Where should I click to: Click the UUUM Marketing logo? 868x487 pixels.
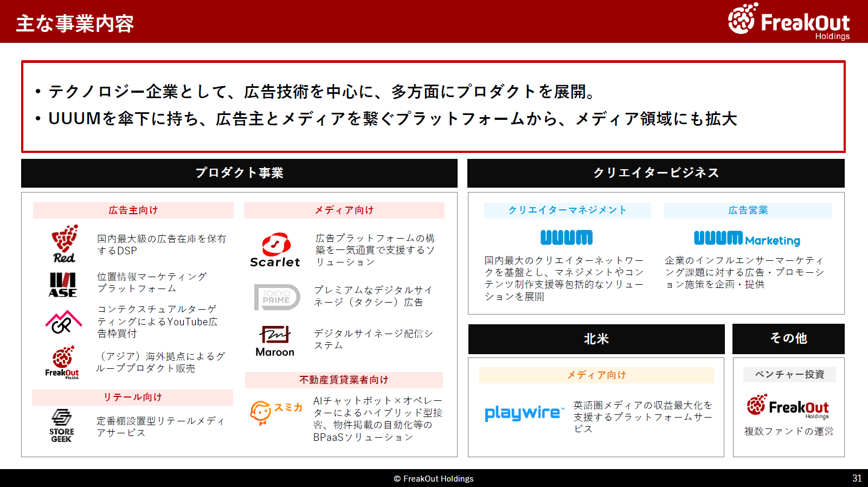click(747, 239)
